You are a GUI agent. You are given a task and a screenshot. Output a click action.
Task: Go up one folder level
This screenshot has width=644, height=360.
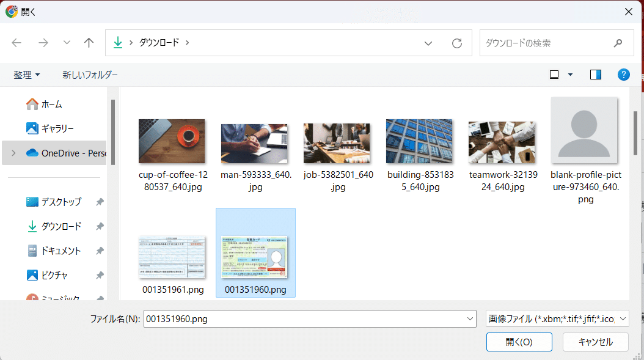pos(89,43)
